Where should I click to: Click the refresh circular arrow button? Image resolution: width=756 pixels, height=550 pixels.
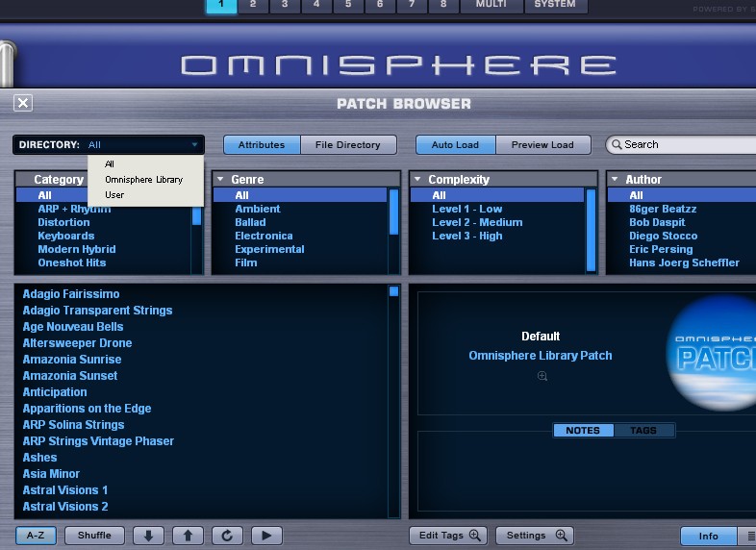pos(227,536)
